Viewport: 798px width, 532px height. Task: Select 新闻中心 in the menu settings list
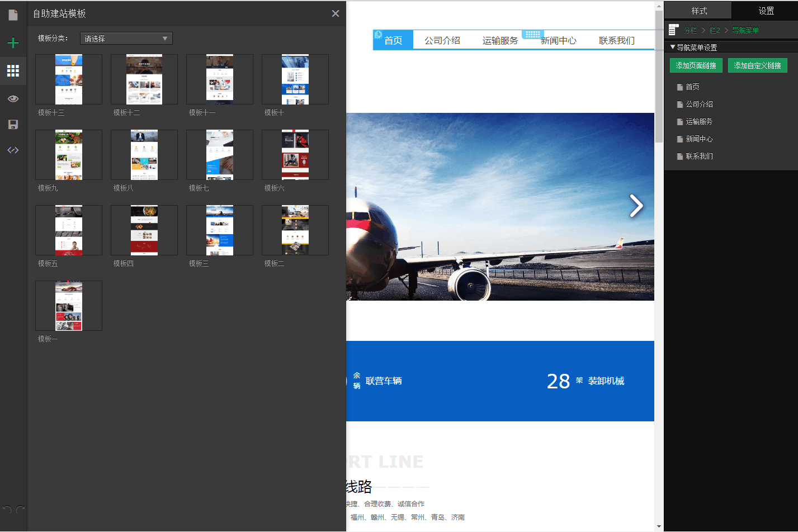pos(699,139)
